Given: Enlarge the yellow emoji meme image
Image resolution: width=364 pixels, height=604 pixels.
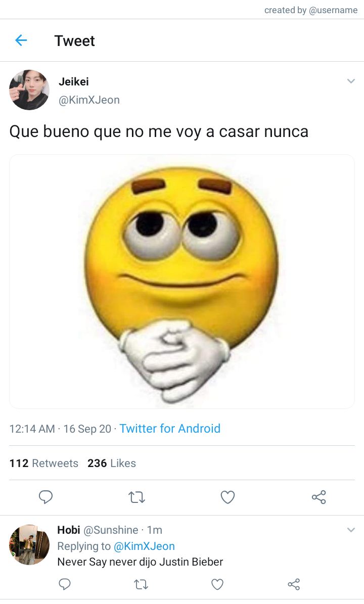Looking at the screenshot, I should 182,282.
